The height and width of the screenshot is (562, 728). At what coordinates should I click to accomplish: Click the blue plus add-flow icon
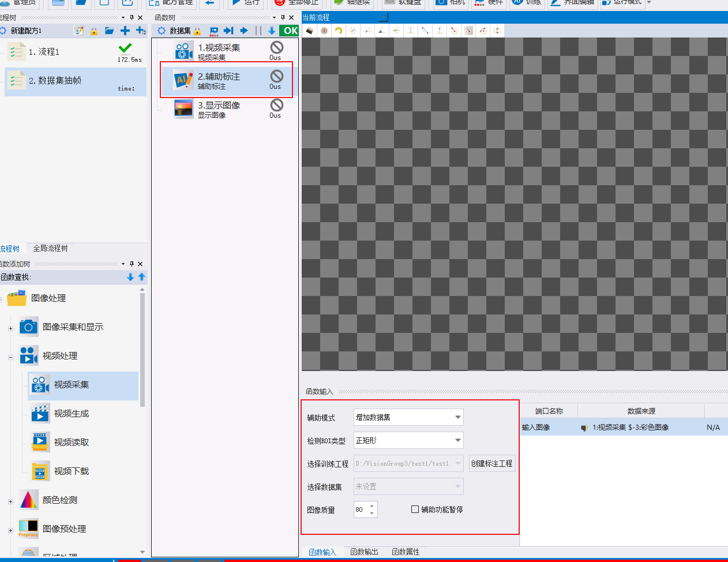(x=125, y=31)
